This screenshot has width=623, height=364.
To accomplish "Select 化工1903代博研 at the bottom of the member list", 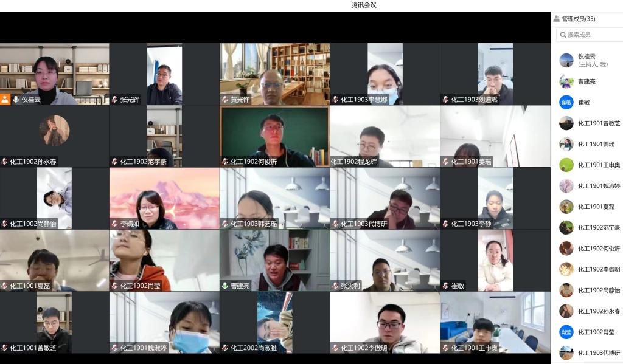I will pos(599,353).
